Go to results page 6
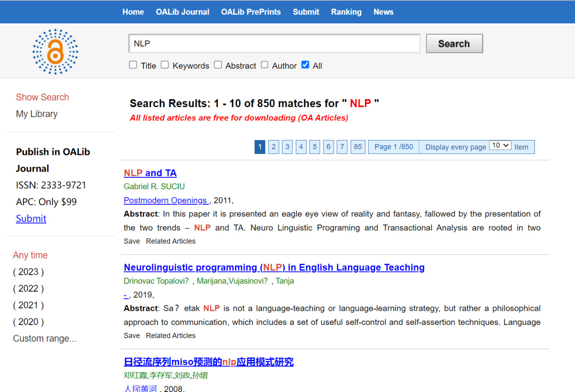 tap(328, 147)
